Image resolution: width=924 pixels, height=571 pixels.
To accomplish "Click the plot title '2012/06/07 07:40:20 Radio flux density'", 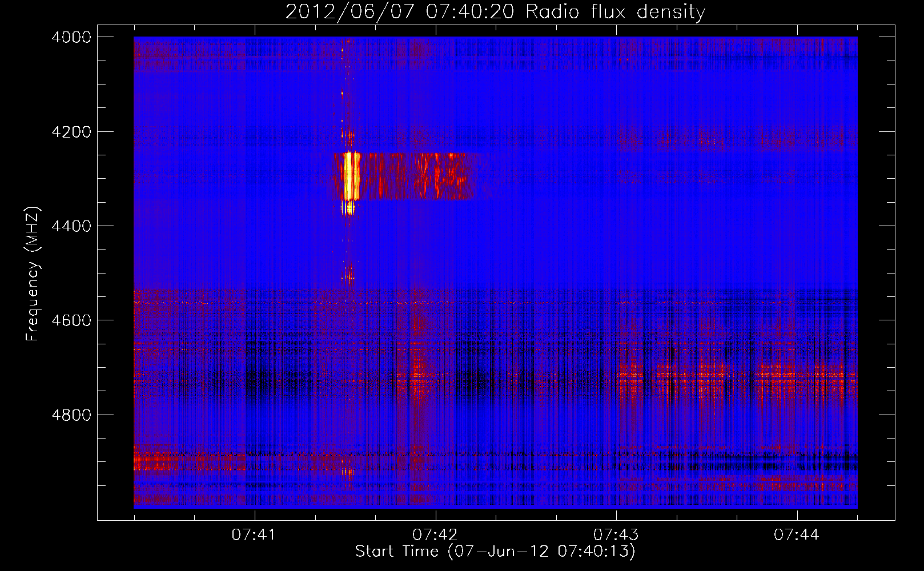I will coord(495,12).
